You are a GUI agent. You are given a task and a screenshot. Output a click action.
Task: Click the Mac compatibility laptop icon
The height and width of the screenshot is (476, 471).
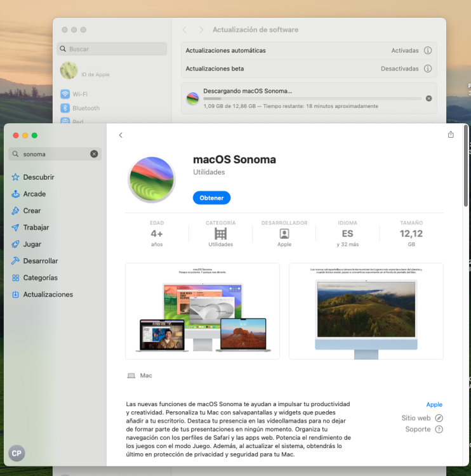(131, 376)
